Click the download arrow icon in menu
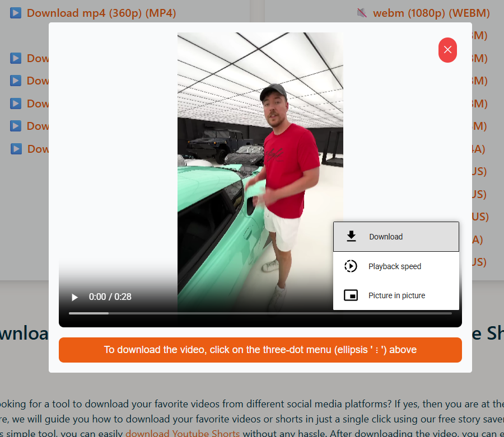The height and width of the screenshot is (437, 504). coord(351,236)
